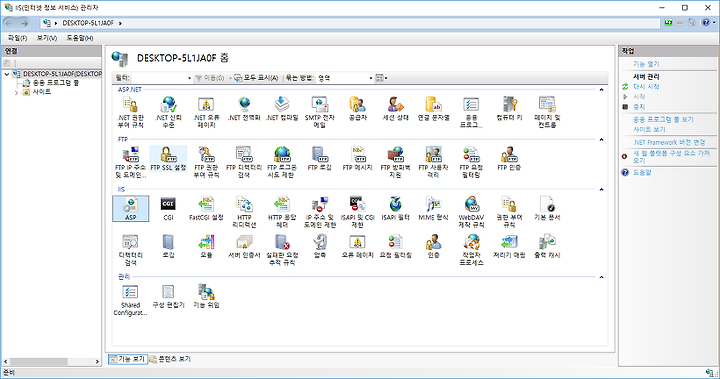The height and width of the screenshot is (379, 720).
Task: Open the 응용 프로그램 풀 보기 link
Action: click(x=663, y=119)
